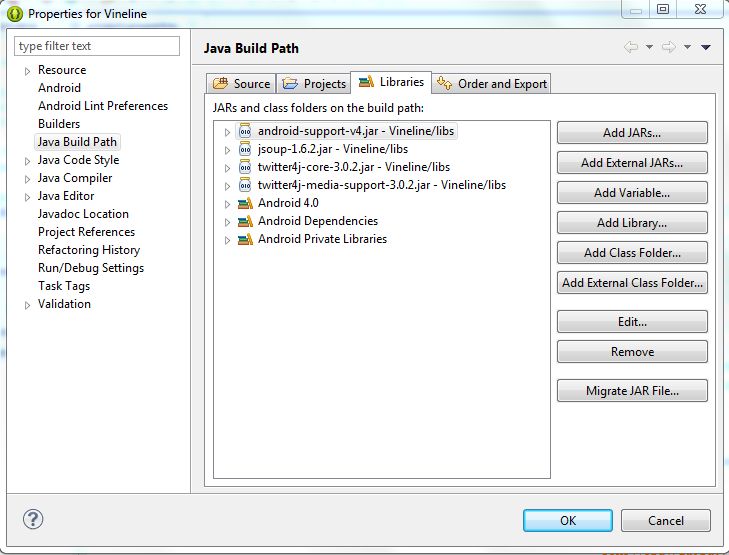This screenshot has height=555, width=729.
Task: Open the view menu triangle
Action: click(x=706, y=47)
